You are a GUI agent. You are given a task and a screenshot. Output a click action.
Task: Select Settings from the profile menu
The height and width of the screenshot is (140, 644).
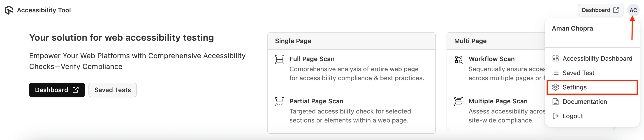[575, 87]
